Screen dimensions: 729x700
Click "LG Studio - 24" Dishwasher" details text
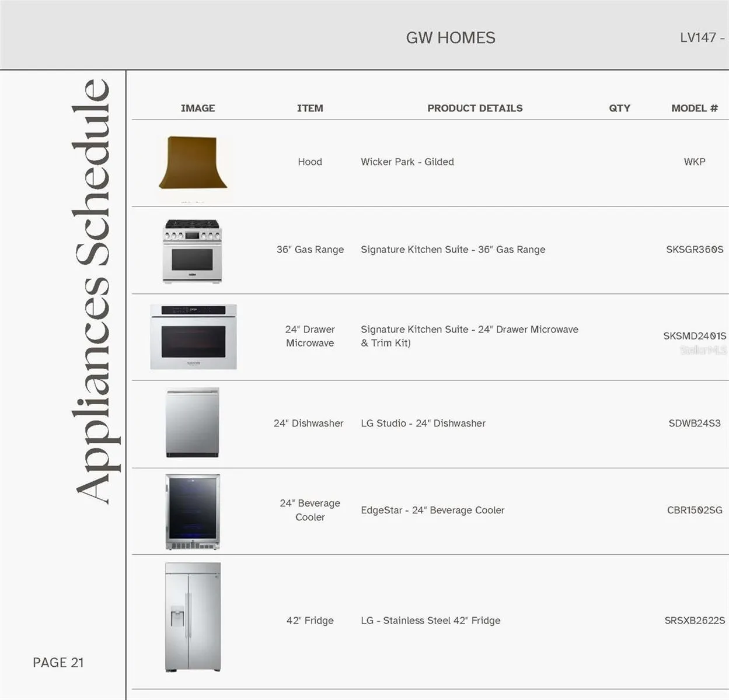point(423,423)
